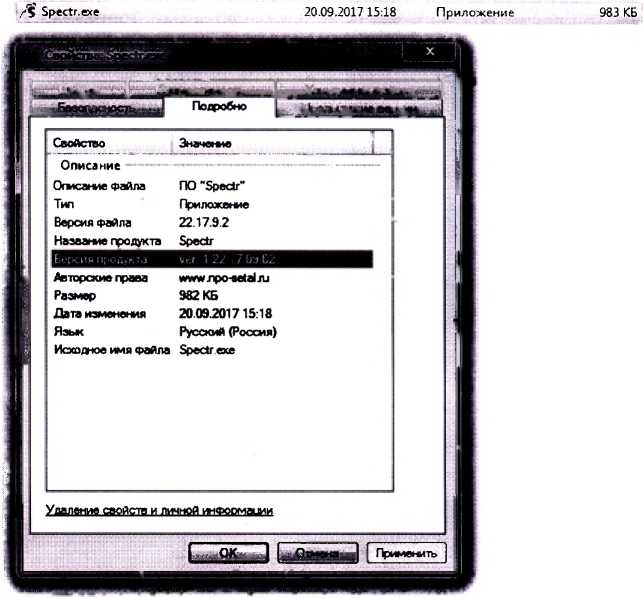Screen dimensions: 644x598
Task: Click the 22.17.9.2 version value
Action: tap(204, 223)
